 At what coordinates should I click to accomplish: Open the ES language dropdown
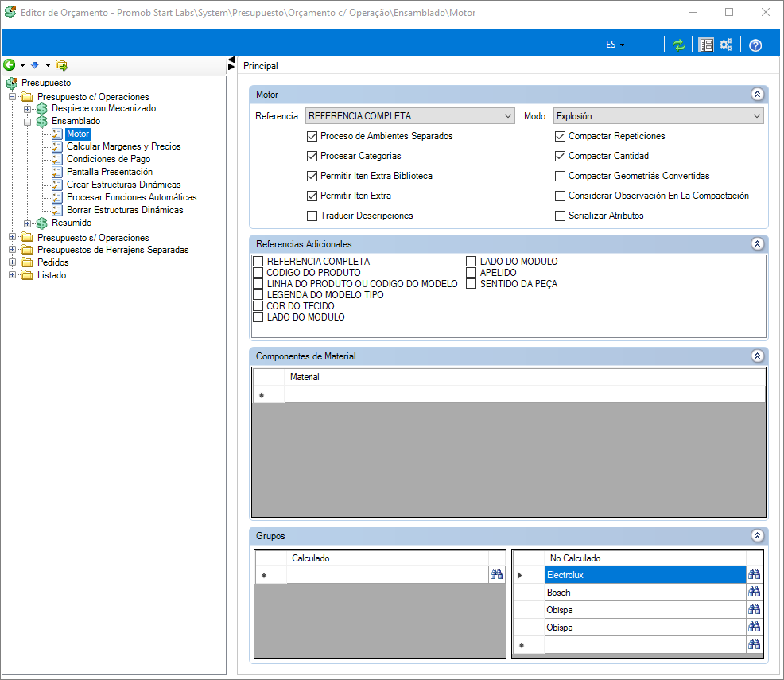pos(615,45)
